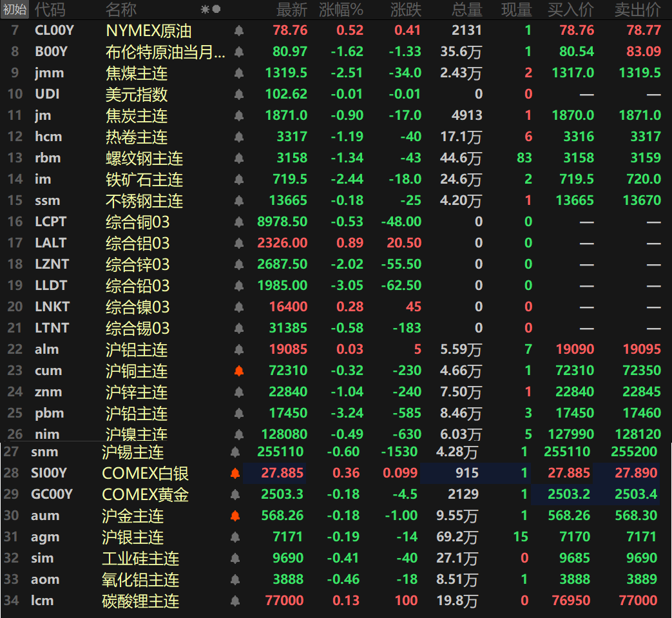
Task: Click the bell icon for 沪铅主连
Action: [x=239, y=413]
